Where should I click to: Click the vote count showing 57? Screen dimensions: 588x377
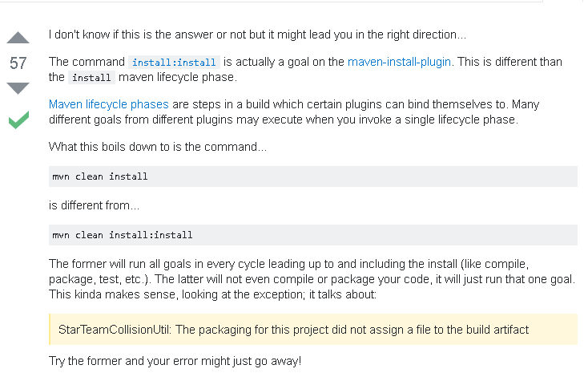click(x=18, y=63)
